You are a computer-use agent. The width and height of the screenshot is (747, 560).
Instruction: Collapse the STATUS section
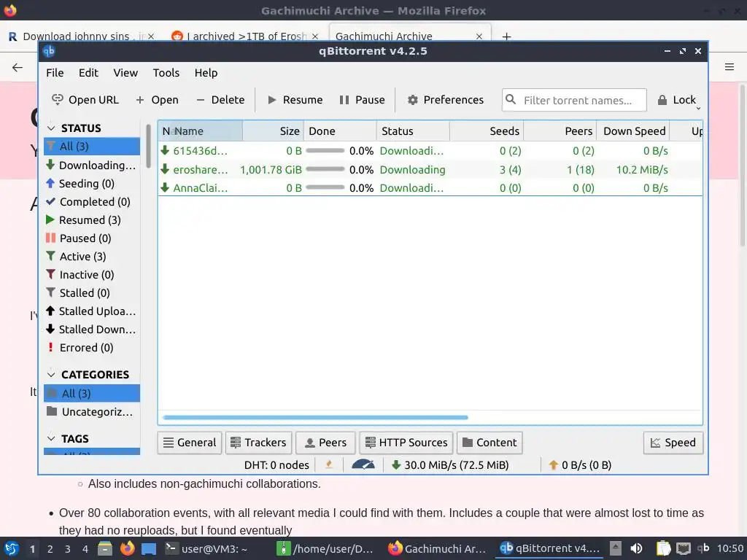point(51,128)
